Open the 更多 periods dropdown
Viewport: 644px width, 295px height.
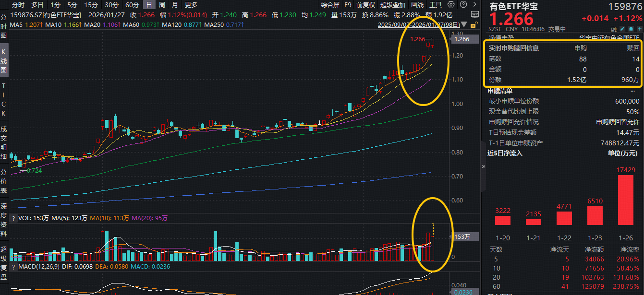point(191,5)
